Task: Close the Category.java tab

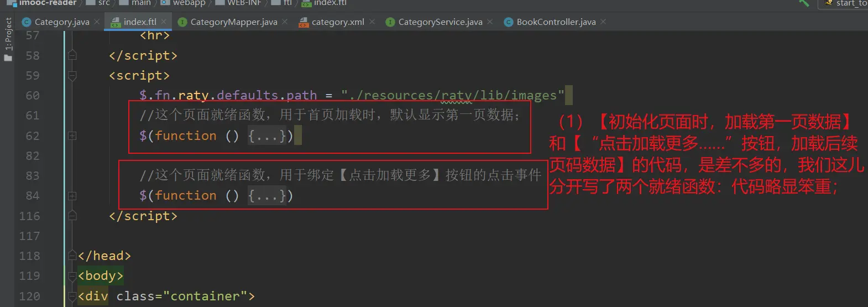Action: coord(97,22)
